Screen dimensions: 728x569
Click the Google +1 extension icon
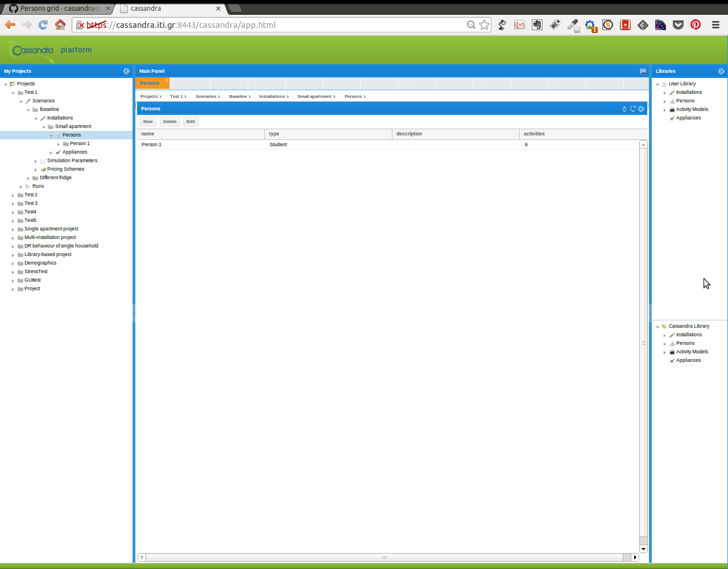(x=519, y=24)
